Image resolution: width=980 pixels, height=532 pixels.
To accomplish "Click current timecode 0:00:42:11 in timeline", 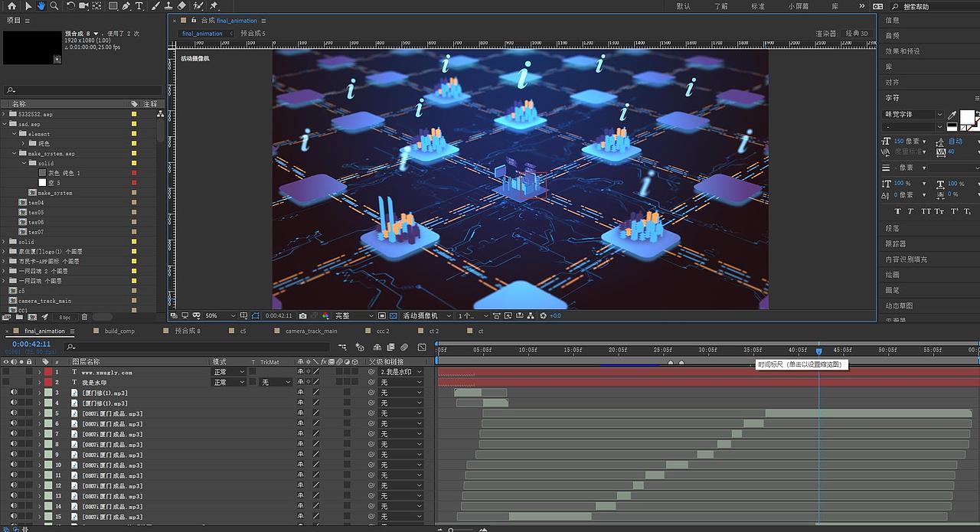I will pyautogui.click(x=31, y=344).
